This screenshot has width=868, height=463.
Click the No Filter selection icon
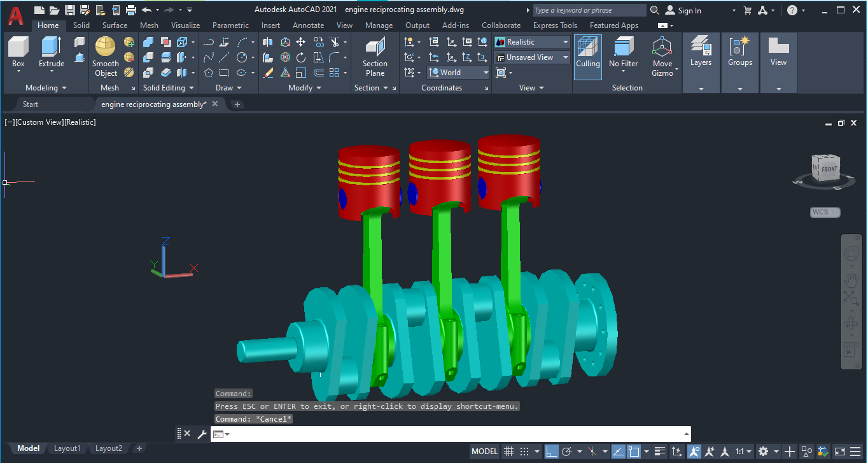click(x=623, y=52)
